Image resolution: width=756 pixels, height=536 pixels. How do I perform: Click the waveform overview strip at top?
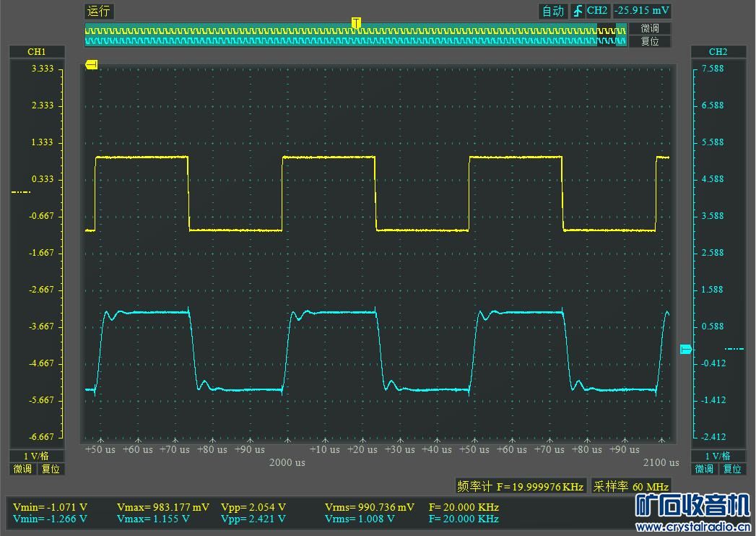click(355, 35)
